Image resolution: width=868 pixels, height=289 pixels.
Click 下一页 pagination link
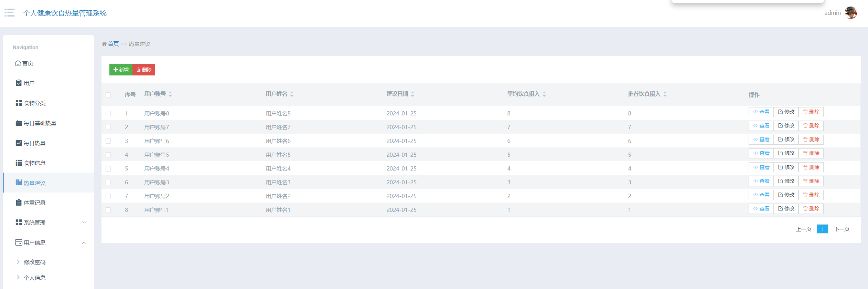coord(842,229)
